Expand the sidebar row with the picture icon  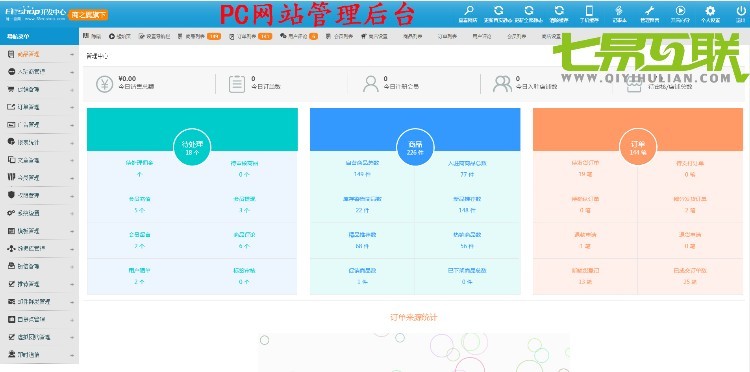click(39, 125)
